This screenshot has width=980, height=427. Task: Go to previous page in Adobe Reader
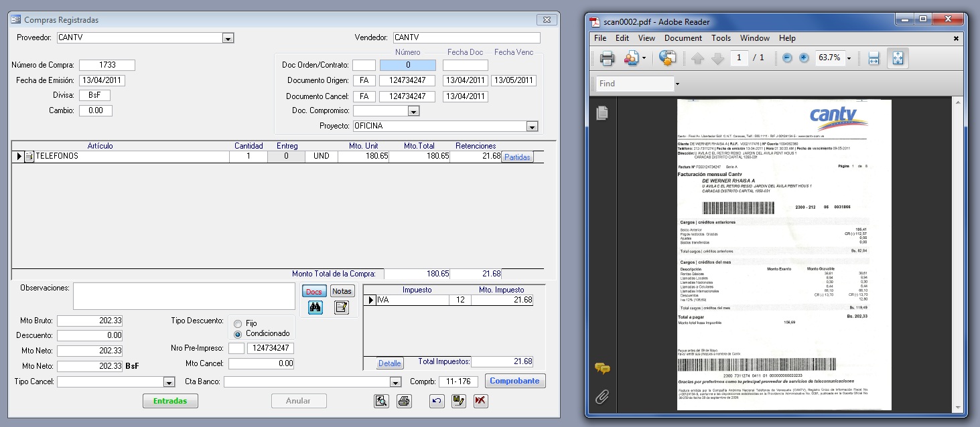pyautogui.click(x=697, y=58)
